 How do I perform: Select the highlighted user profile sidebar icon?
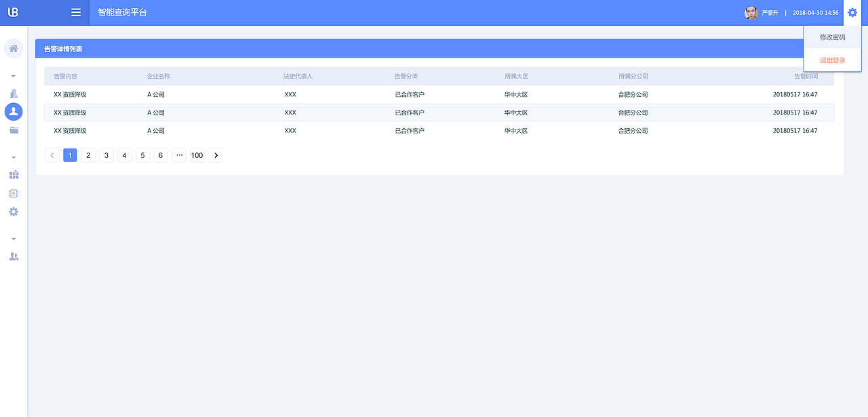(x=14, y=111)
